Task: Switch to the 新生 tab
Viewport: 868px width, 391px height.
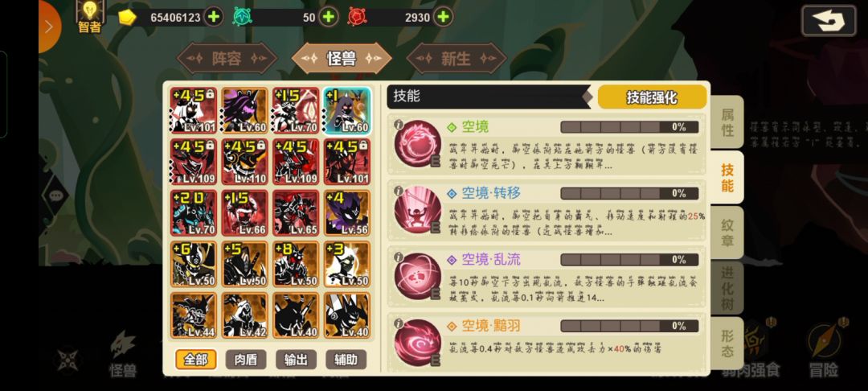Action: pos(457,59)
